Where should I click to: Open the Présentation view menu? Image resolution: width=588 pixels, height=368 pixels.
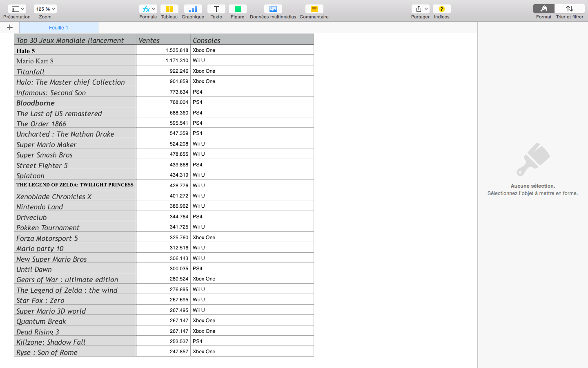[17, 9]
